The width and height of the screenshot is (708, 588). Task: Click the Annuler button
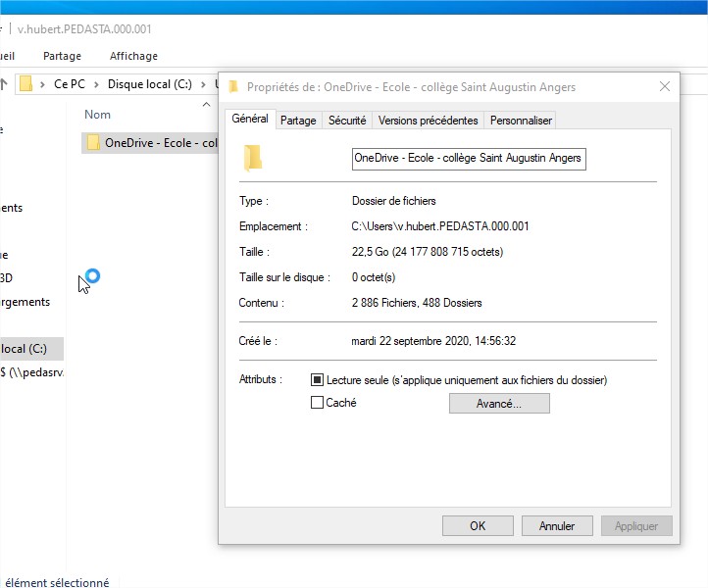pos(557,525)
